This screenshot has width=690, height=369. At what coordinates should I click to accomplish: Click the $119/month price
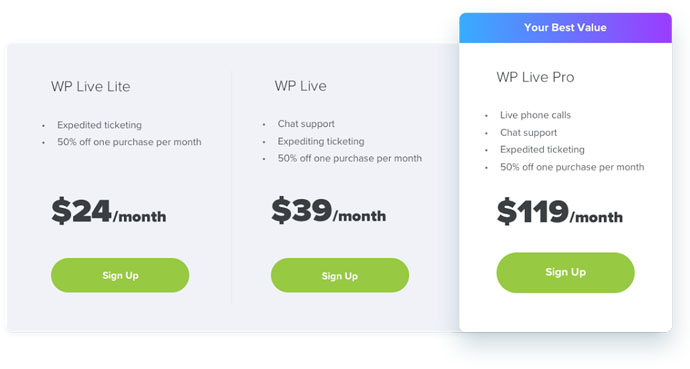click(x=560, y=212)
